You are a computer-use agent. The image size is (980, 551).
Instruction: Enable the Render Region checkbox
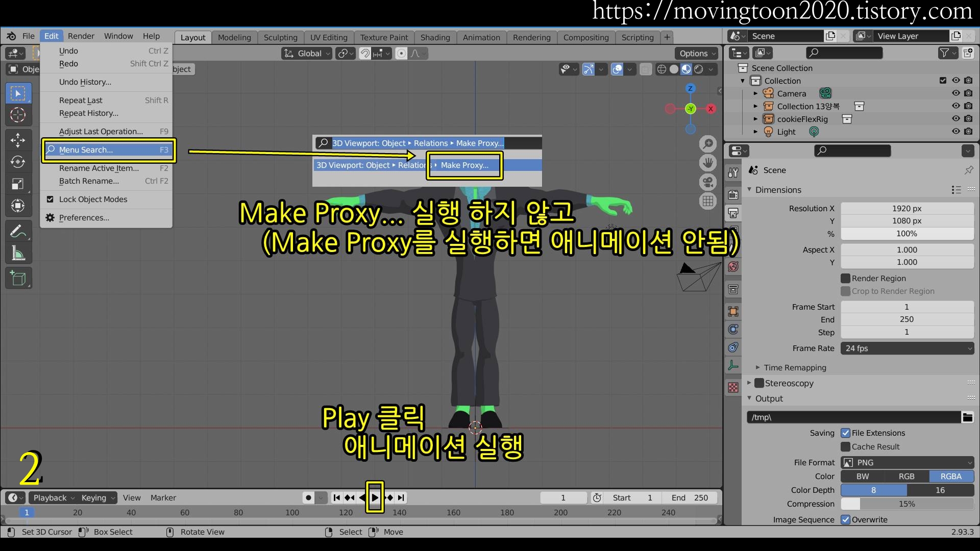click(846, 279)
